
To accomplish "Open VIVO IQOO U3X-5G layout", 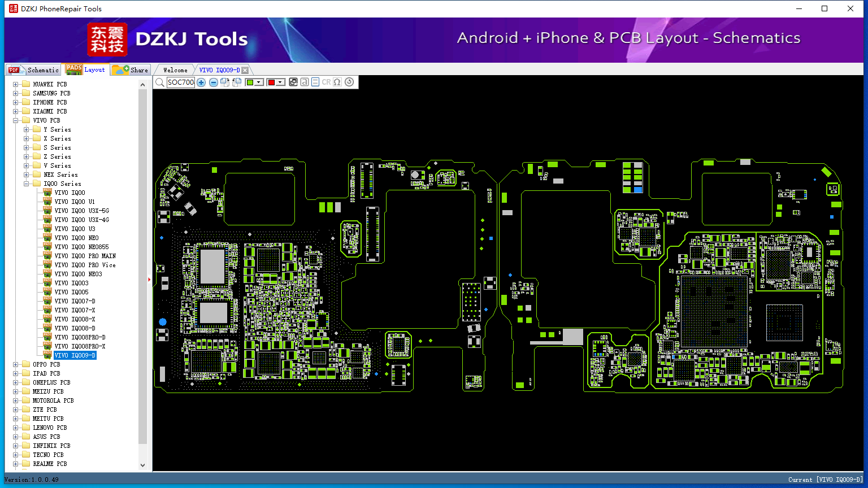I will pos(82,211).
